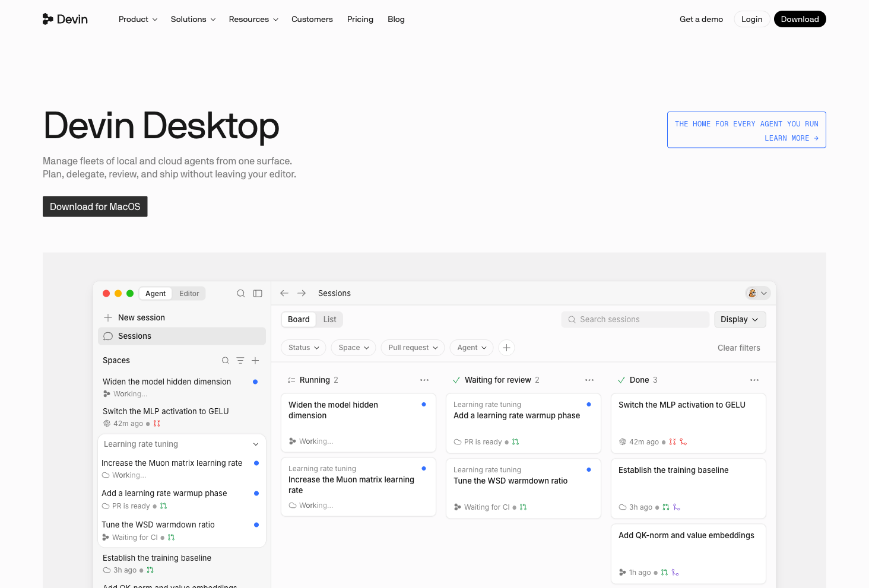Screen dimensions: 869x588
Task: Open the Establish the training baseline card
Action: (x=688, y=488)
